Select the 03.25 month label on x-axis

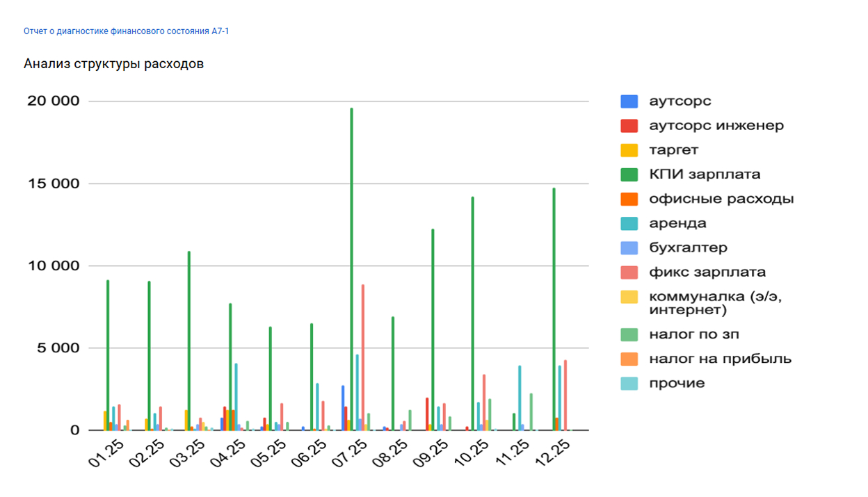(x=188, y=455)
